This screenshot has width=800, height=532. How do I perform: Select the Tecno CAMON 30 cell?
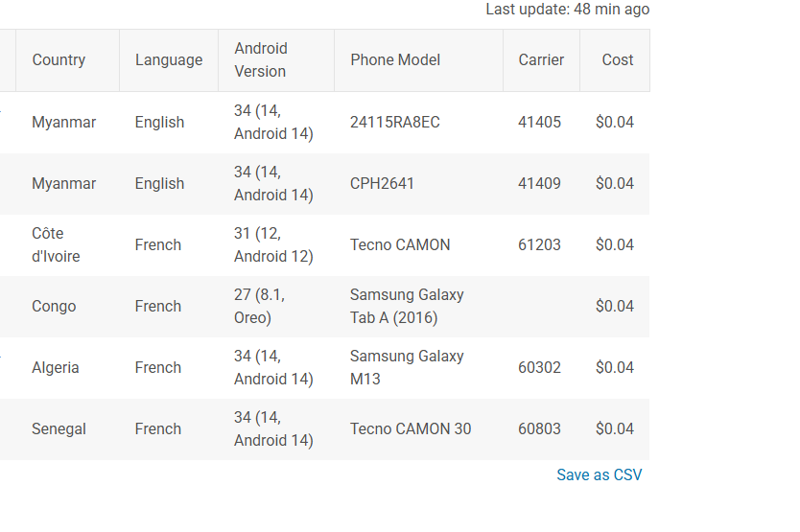[411, 428]
